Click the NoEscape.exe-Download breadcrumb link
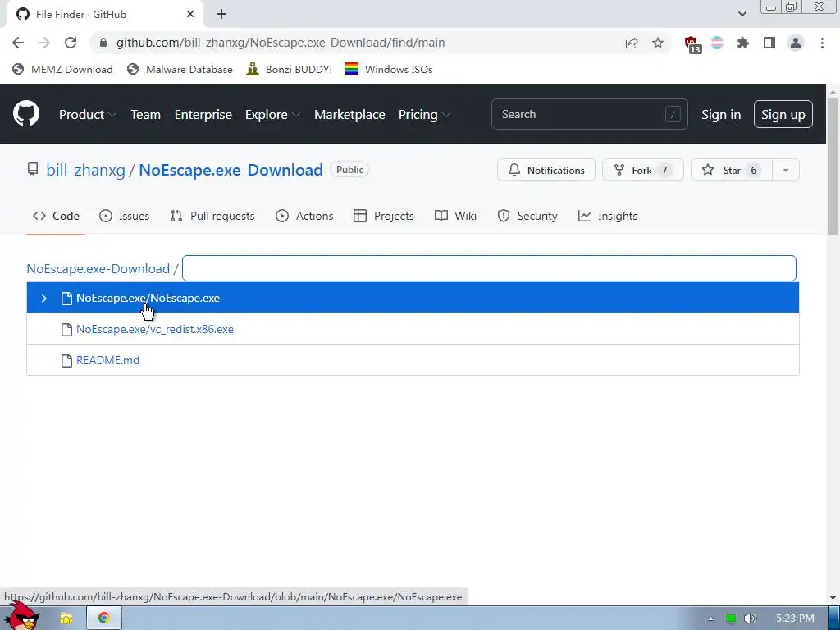Image resolution: width=840 pixels, height=630 pixels. (98, 268)
